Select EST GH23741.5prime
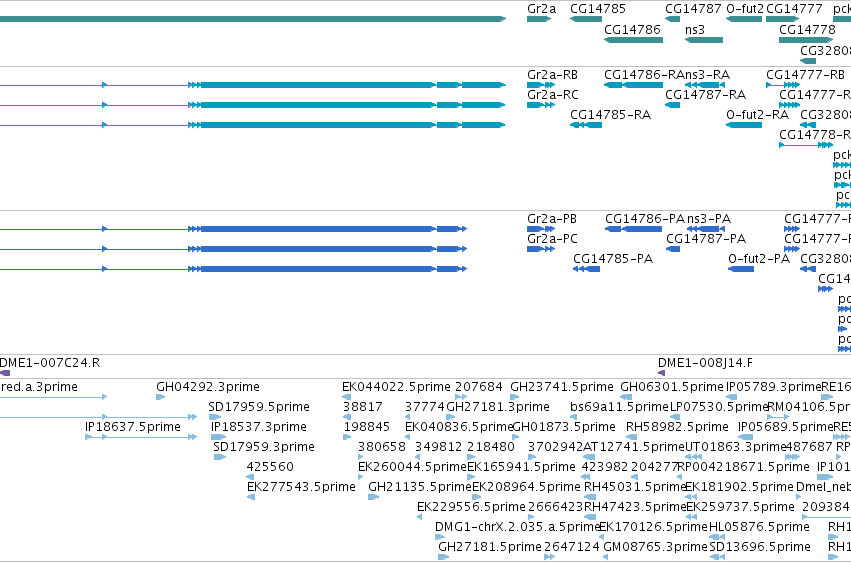 [562, 387]
